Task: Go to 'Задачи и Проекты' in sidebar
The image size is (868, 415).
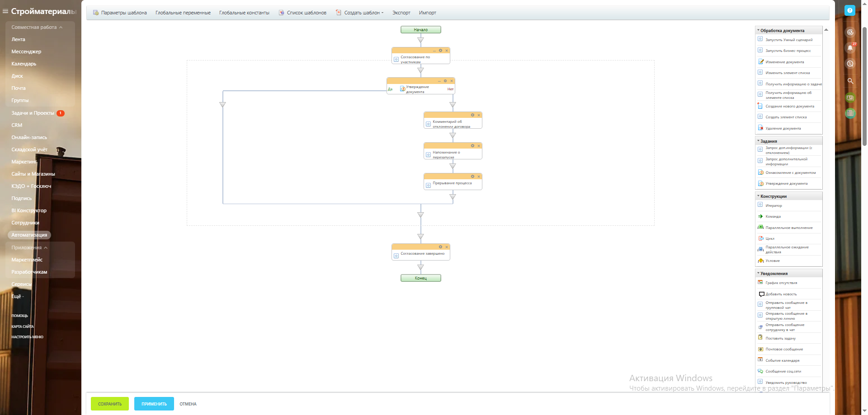Action: 33,113
